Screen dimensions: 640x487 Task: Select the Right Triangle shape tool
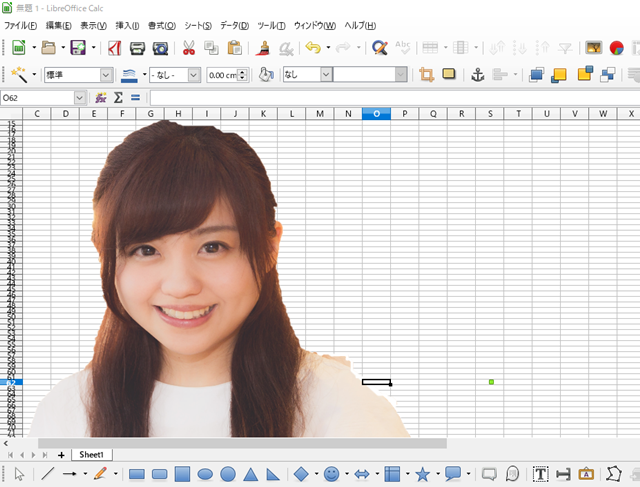273,474
